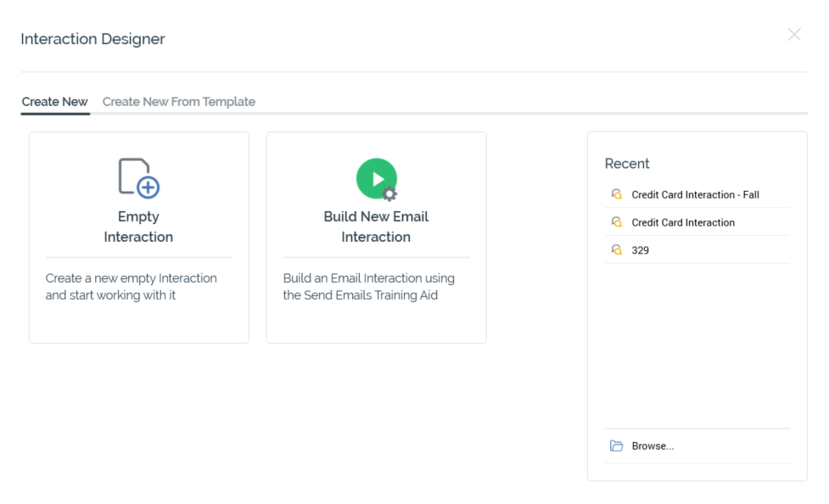Click the gear badge on the email play icon
The height and width of the screenshot is (504, 829).
click(x=389, y=194)
